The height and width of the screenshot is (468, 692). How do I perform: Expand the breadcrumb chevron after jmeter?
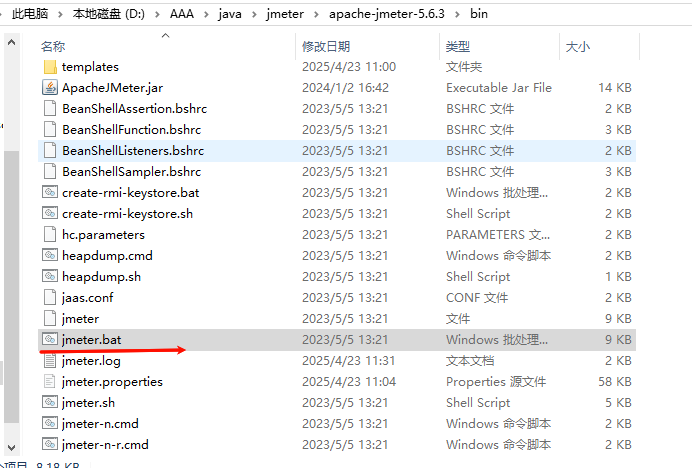(x=316, y=14)
